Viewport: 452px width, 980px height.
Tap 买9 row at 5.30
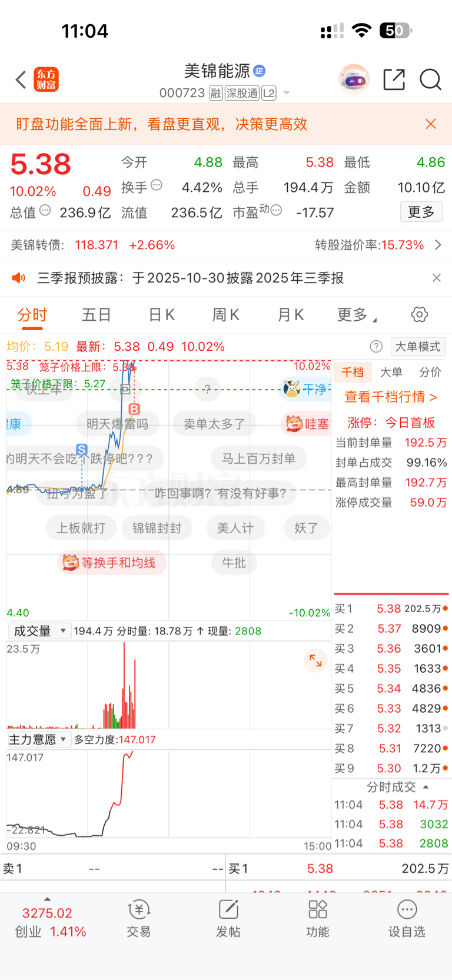(x=391, y=768)
